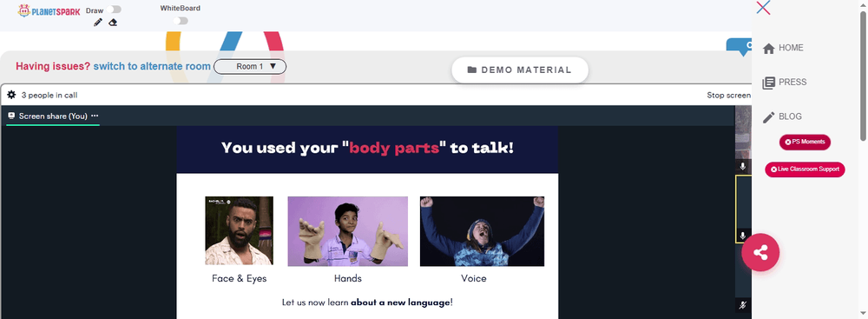Select the pencil draw tool
The height and width of the screenshot is (319, 868).
coord(98,23)
